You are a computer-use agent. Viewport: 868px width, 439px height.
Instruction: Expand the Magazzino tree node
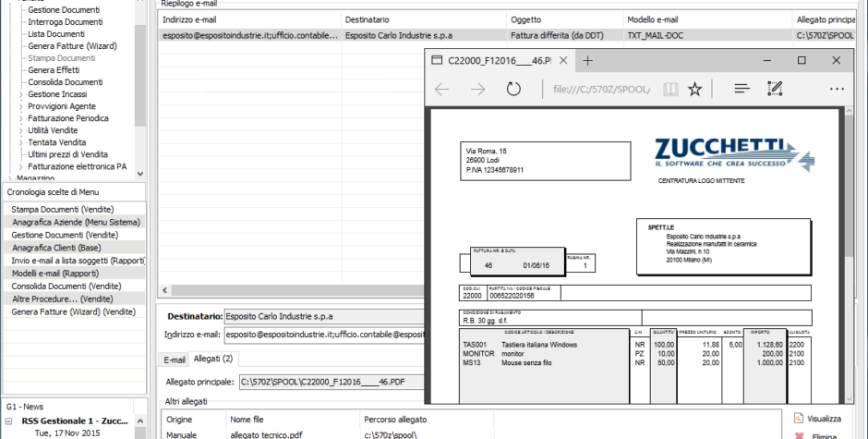[x=12, y=178]
